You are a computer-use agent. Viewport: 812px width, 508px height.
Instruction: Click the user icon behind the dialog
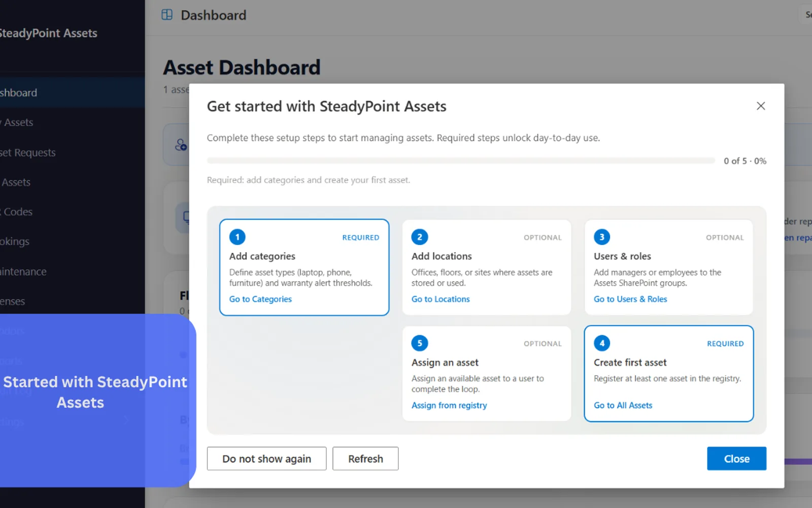click(x=181, y=145)
